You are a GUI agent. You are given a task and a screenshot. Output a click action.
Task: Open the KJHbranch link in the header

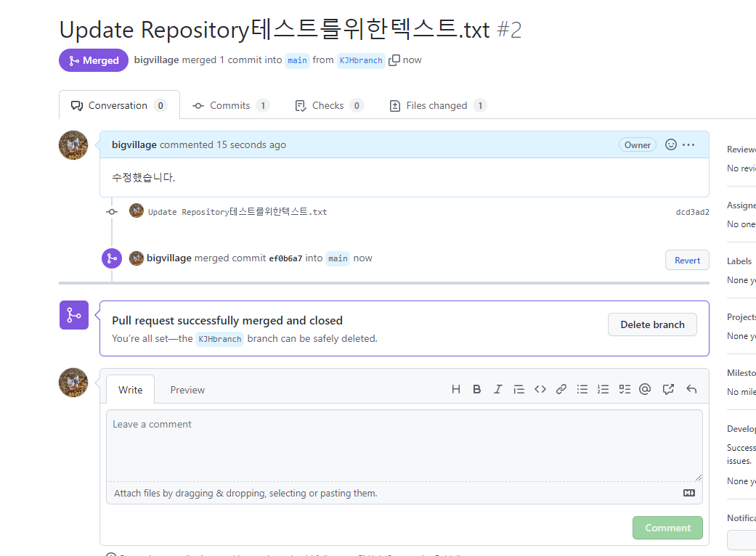(x=361, y=60)
